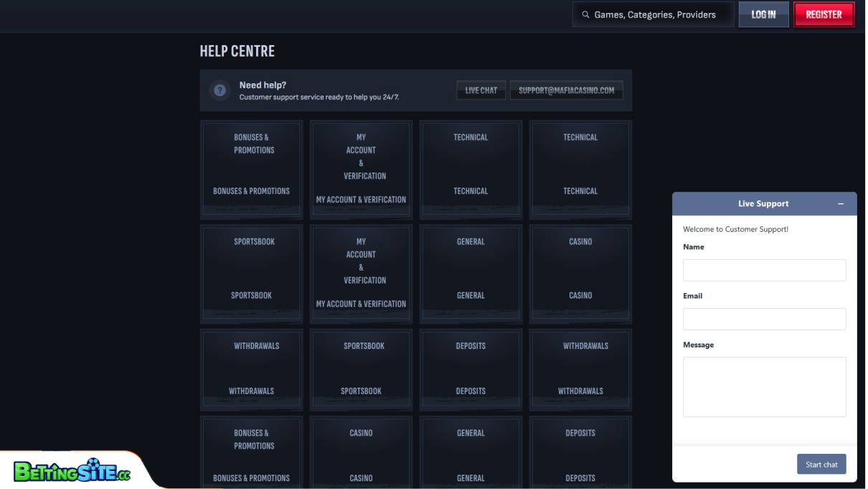Minimize the Live Support chat widget

click(841, 204)
